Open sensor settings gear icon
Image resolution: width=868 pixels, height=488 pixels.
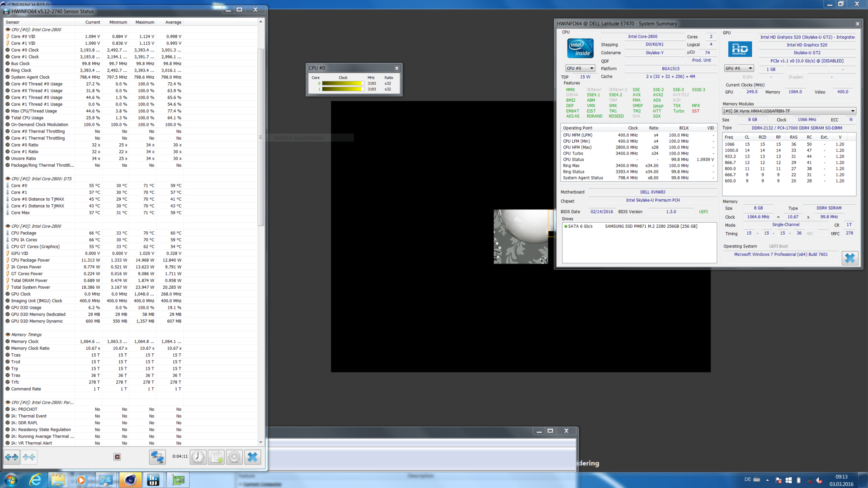[234, 457]
